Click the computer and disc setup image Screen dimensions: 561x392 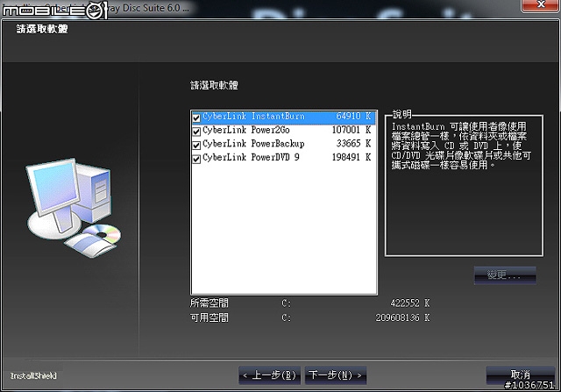[74, 208]
